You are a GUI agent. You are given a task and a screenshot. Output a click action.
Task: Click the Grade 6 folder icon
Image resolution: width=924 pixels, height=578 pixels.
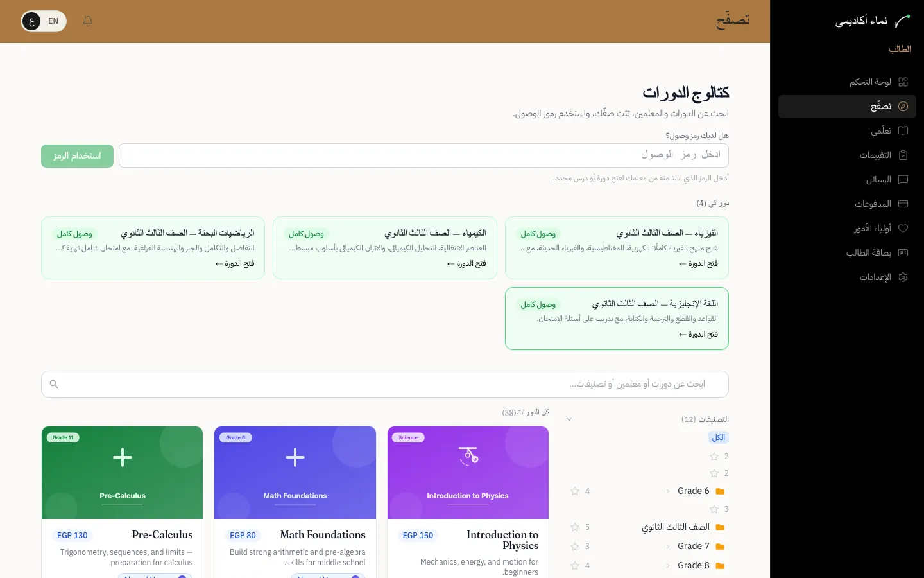pyautogui.click(x=720, y=491)
